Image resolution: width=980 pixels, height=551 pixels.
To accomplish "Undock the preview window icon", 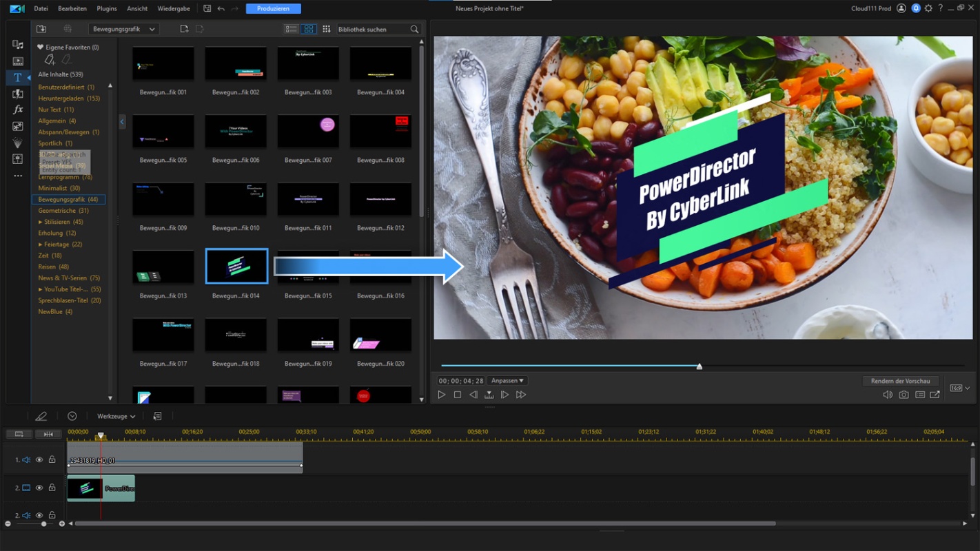I will click(935, 395).
